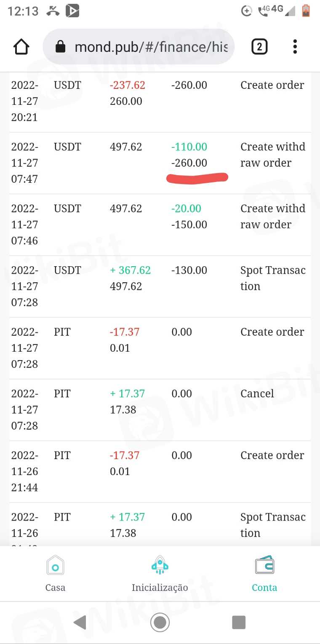Tap the mond.pub address bar URL
This screenshot has height=644, width=320.
(x=151, y=47)
